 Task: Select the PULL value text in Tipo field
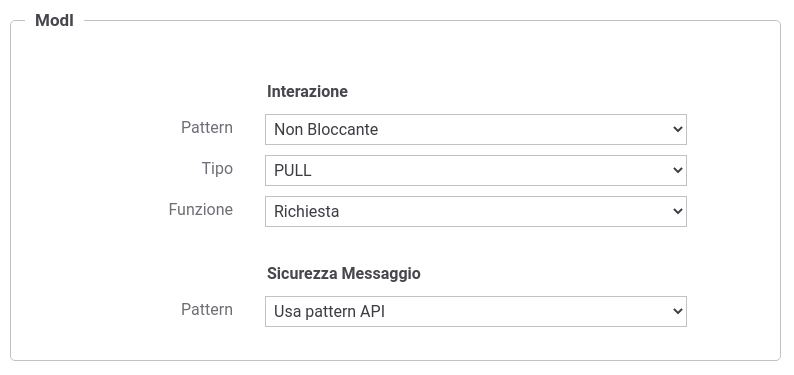(293, 171)
